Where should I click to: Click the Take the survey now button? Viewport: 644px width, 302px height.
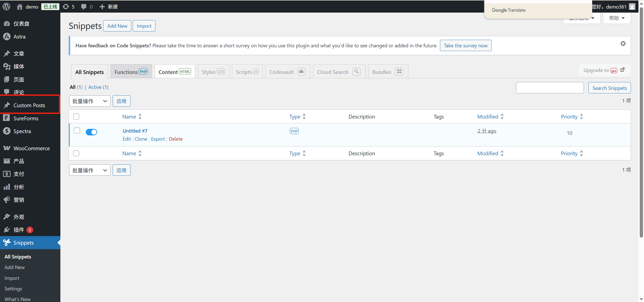click(465, 46)
